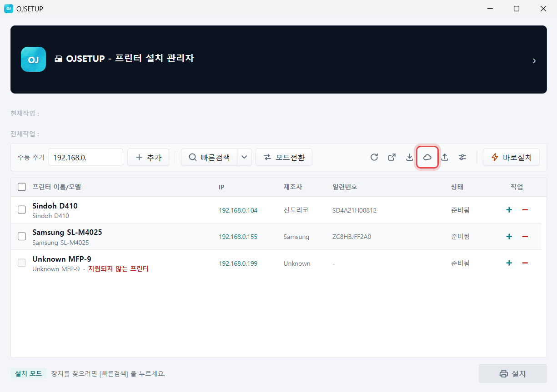This screenshot has height=392, width=557.
Task: Click the IP column header
Action: pyautogui.click(x=221, y=187)
